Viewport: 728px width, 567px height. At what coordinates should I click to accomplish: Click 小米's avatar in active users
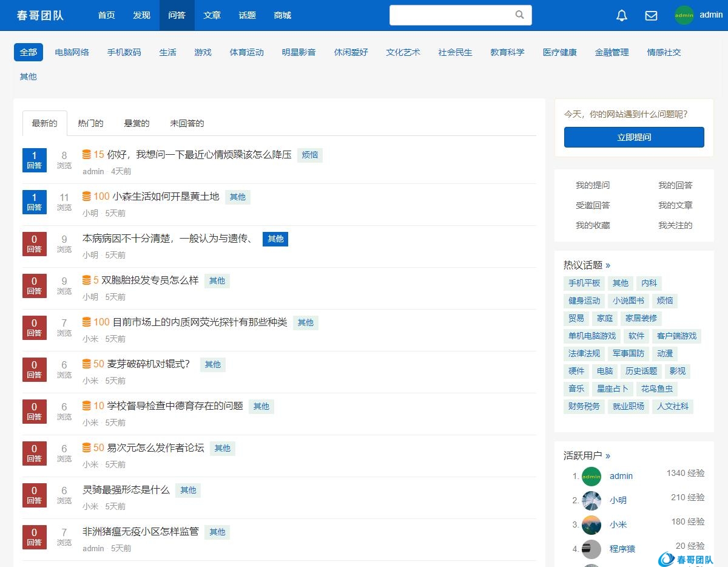click(x=591, y=525)
